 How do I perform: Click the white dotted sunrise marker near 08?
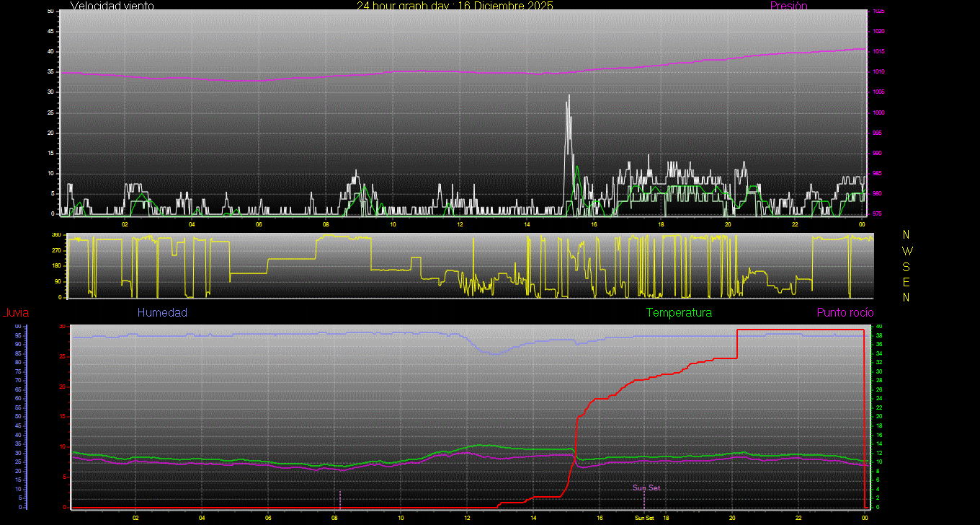coord(340,498)
